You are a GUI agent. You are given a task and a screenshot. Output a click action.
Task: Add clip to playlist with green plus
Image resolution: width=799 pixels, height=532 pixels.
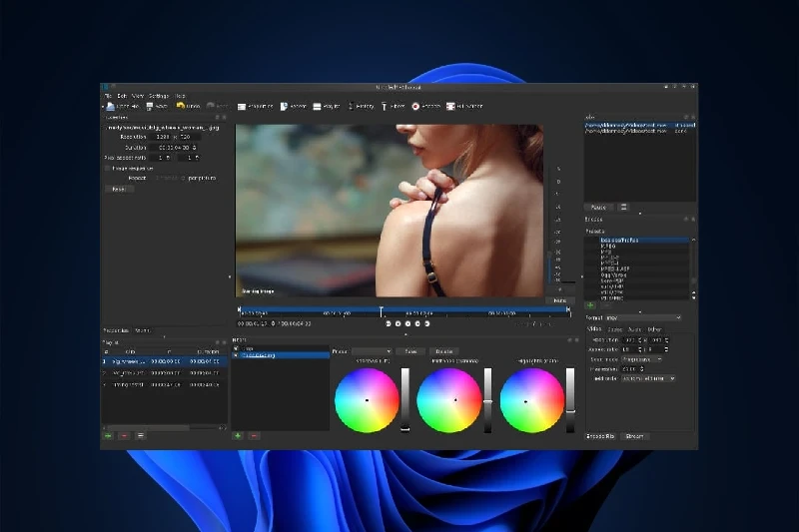coord(109,436)
